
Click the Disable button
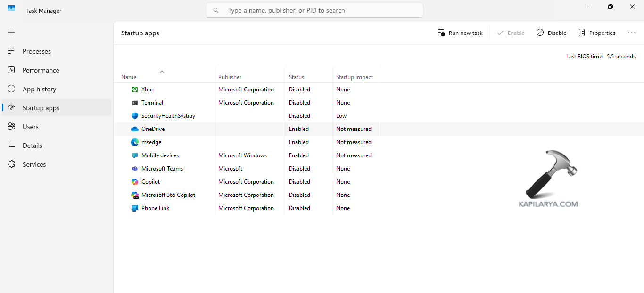551,33
